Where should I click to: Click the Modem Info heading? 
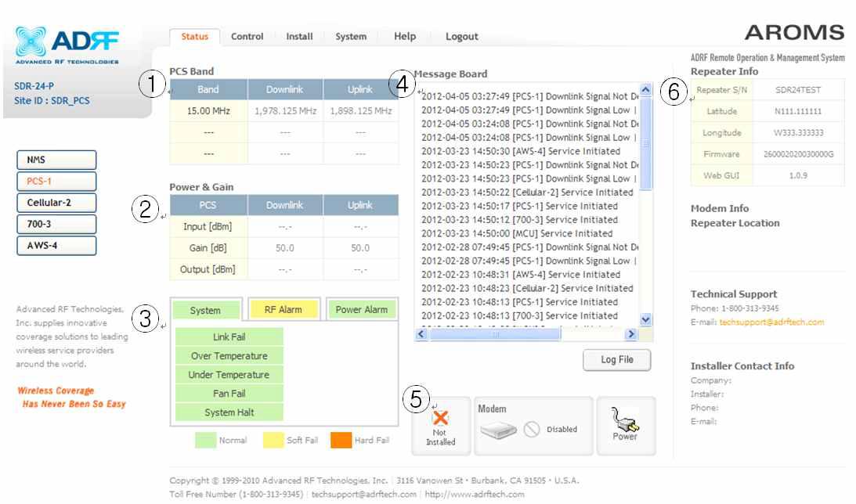point(720,208)
